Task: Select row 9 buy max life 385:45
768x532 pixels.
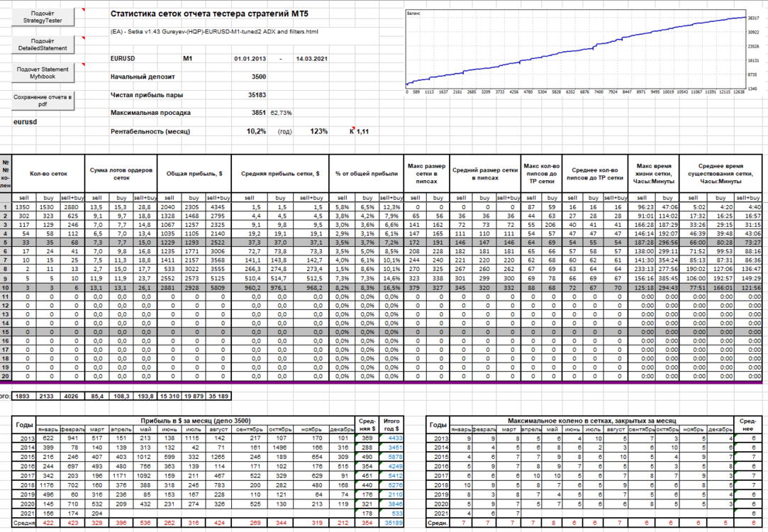Action: [x=667, y=279]
